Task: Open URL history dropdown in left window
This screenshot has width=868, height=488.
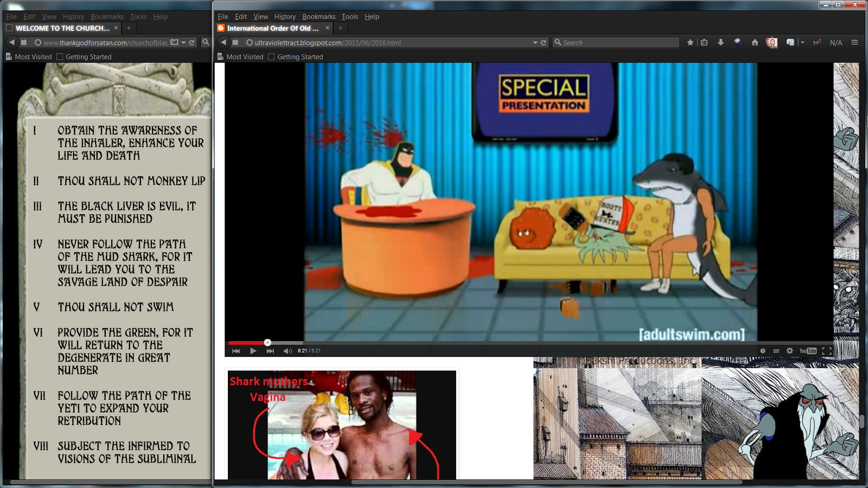Action: click(183, 42)
